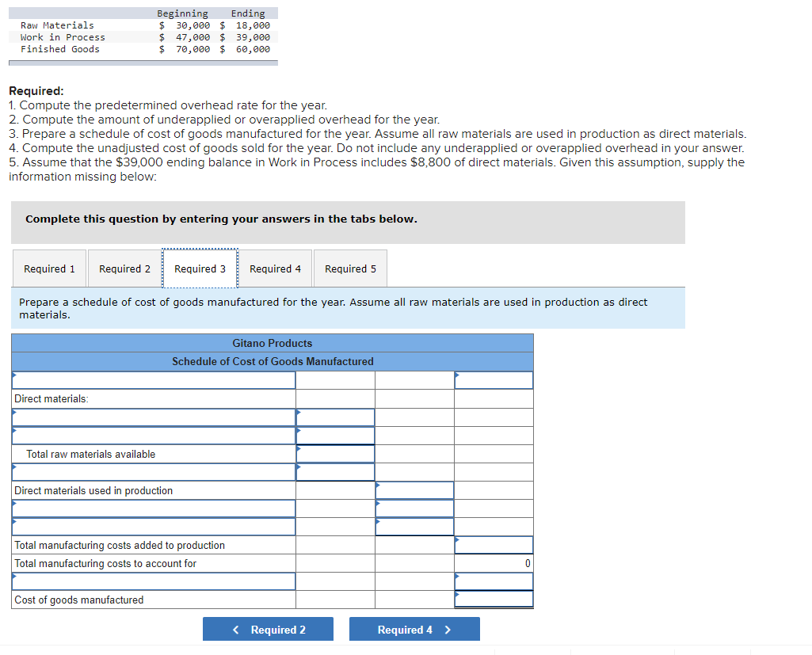812x655 pixels.
Task: Click the amount field for the second row under Direct materials
Action: (336, 436)
